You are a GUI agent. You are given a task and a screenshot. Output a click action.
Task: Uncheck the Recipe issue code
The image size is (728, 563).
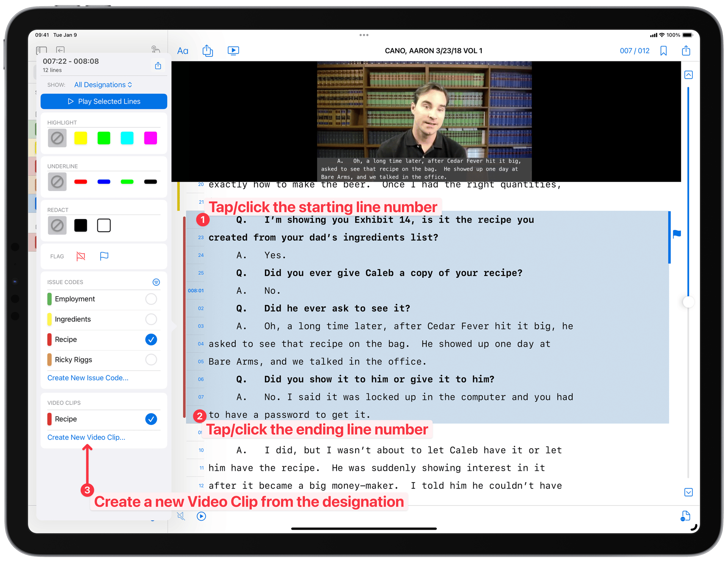pyautogui.click(x=151, y=339)
